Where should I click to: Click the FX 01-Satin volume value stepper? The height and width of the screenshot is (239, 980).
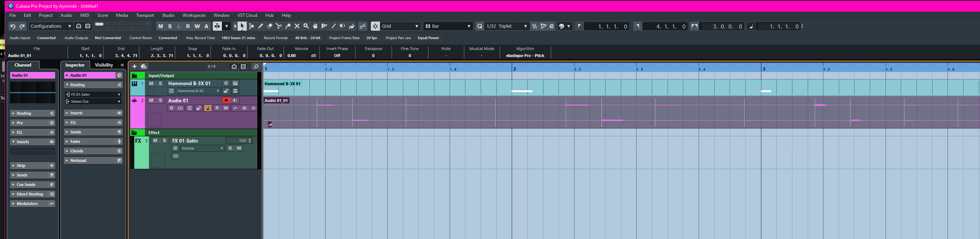tap(250, 141)
